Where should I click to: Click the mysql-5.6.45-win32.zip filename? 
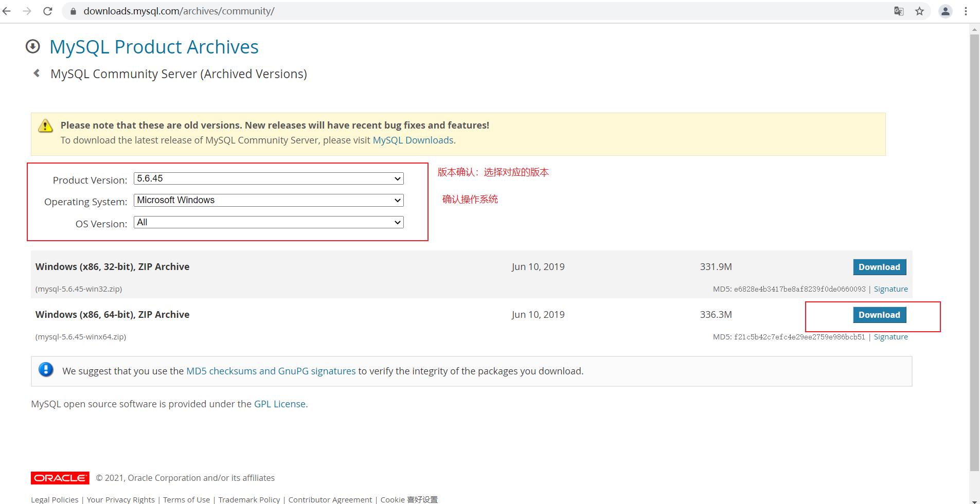79,289
